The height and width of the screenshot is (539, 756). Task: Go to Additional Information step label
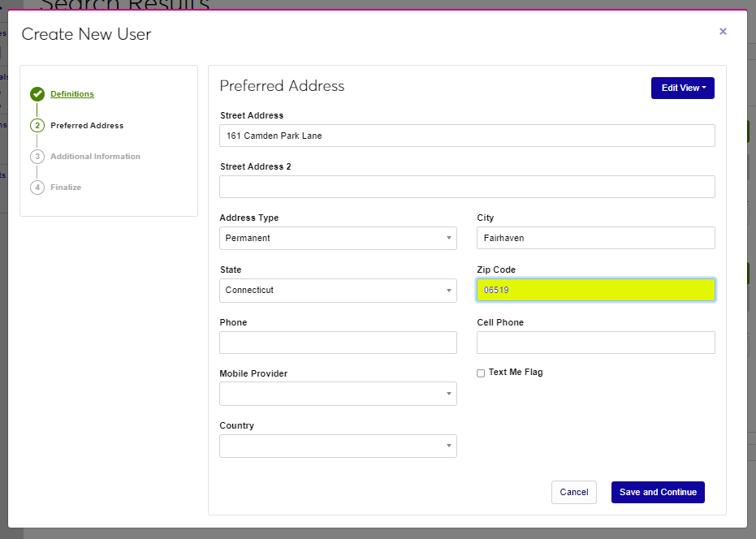tap(95, 157)
